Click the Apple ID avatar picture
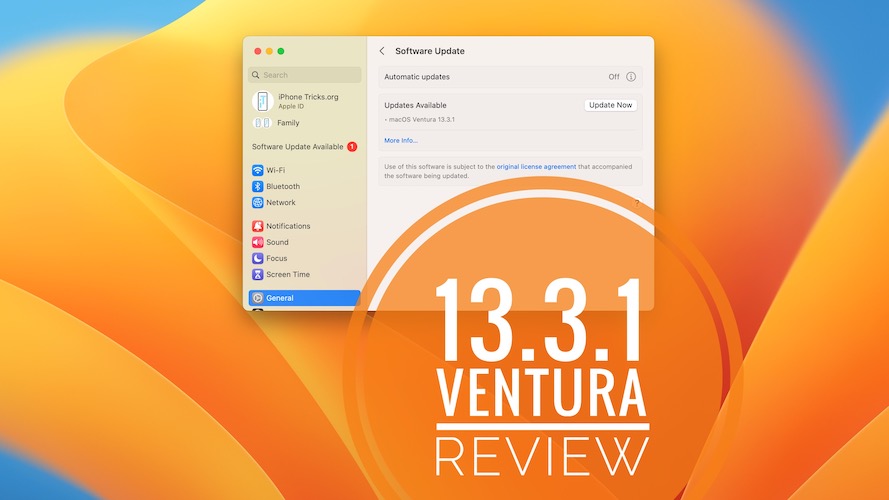The image size is (889, 500). point(263,101)
